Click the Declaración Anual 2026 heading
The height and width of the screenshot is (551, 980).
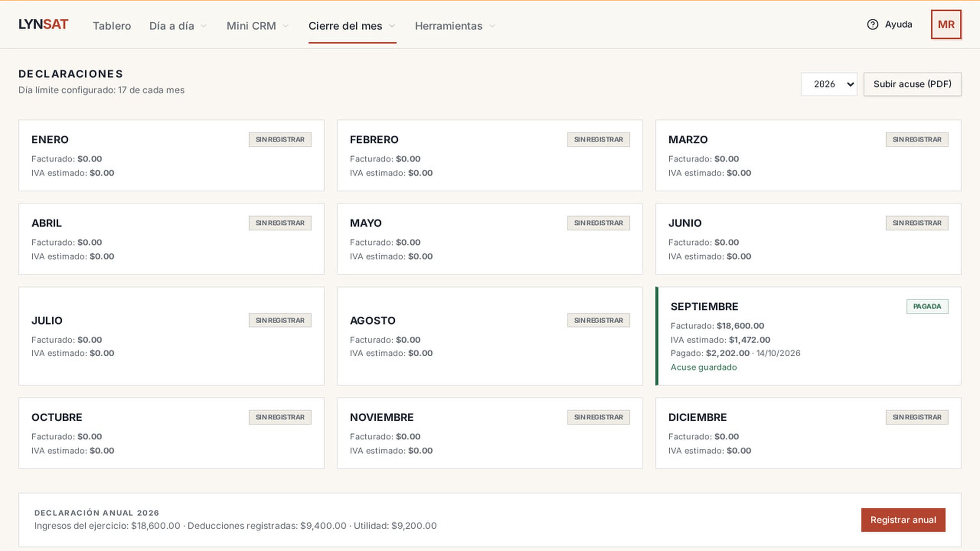(x=96, y=513)
